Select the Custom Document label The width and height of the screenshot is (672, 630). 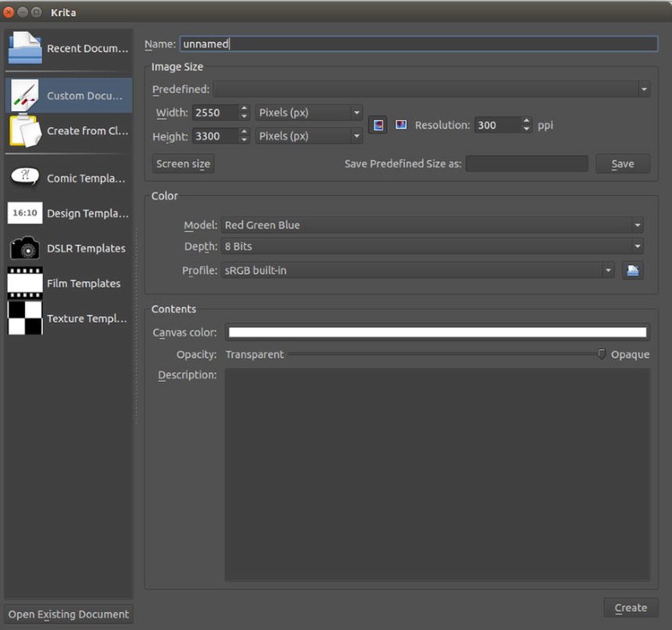coord(85,96)
